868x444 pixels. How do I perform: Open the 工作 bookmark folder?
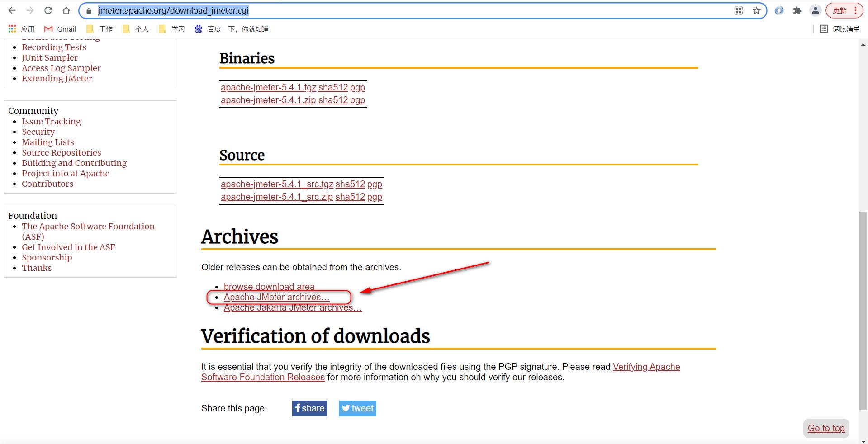100,29
